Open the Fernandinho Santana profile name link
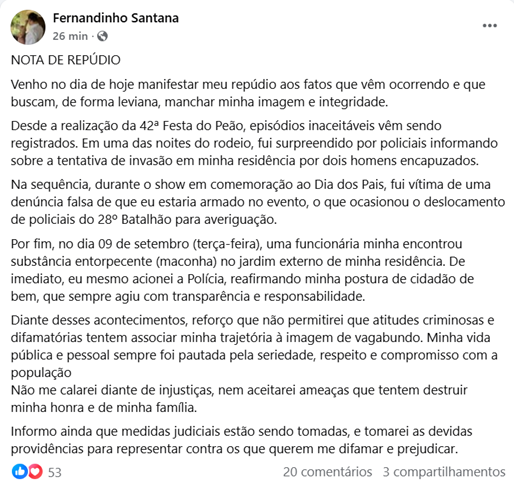 pos(116,18)
